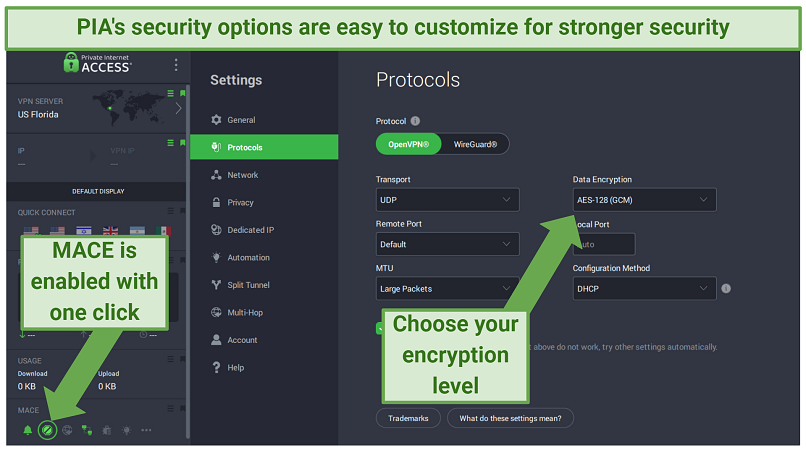Bookmark the VPN Server tile
Image resolution: width=806 pixels, height=453 pixels.
click(x=183, y=95)
